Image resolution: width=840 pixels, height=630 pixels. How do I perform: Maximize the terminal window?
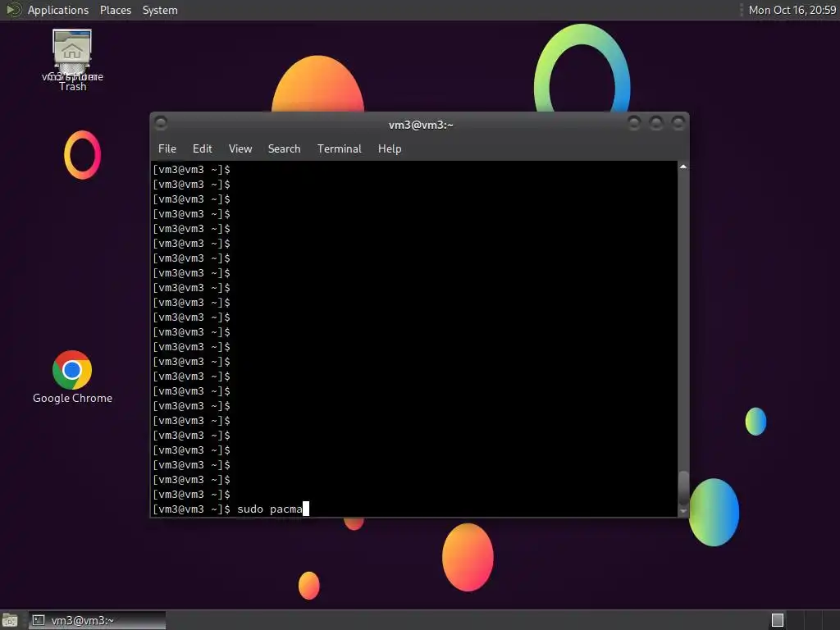pos(655,123)
